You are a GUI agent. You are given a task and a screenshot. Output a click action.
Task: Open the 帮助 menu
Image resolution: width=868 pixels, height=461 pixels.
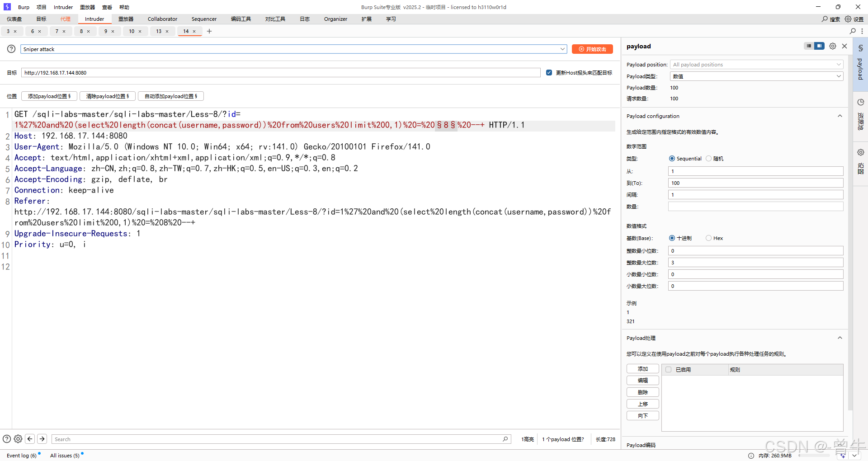[x=124, y=7]
